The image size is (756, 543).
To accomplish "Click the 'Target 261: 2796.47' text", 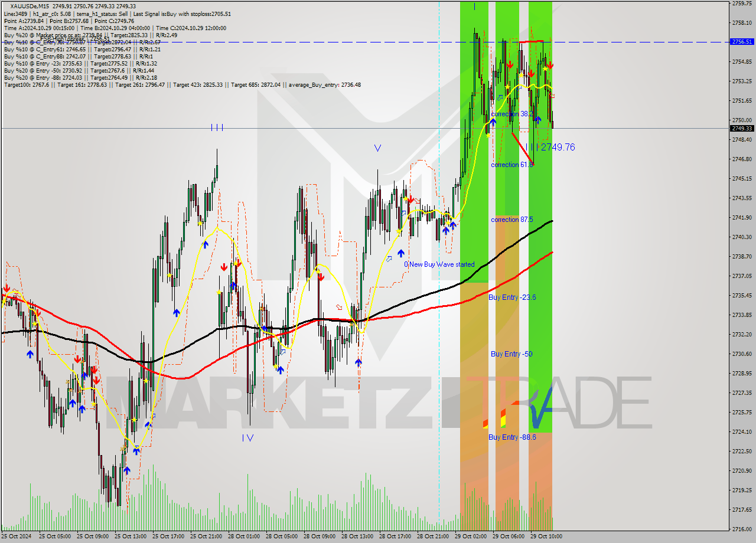I will click(141, 84).
